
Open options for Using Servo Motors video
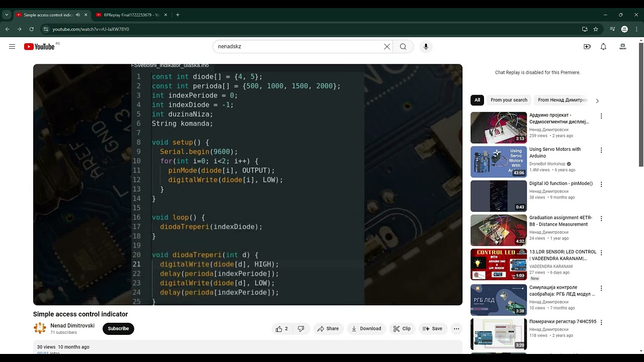(601, 150)
